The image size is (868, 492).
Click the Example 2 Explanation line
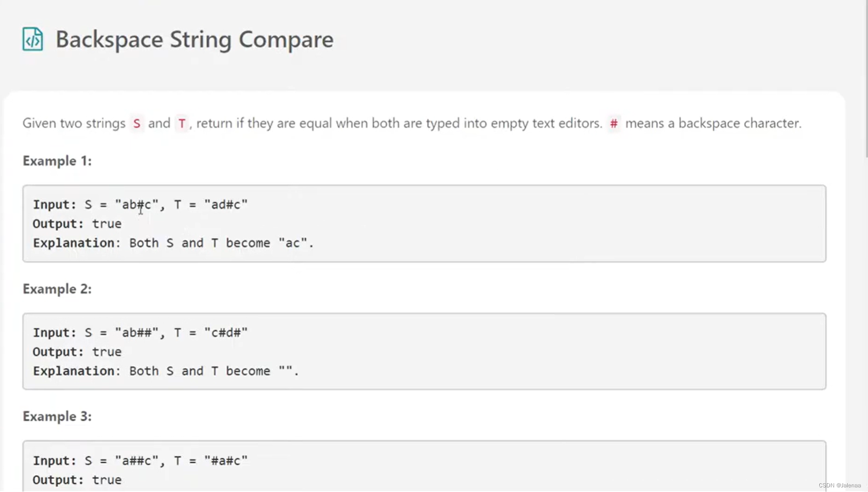coord(166,371)
